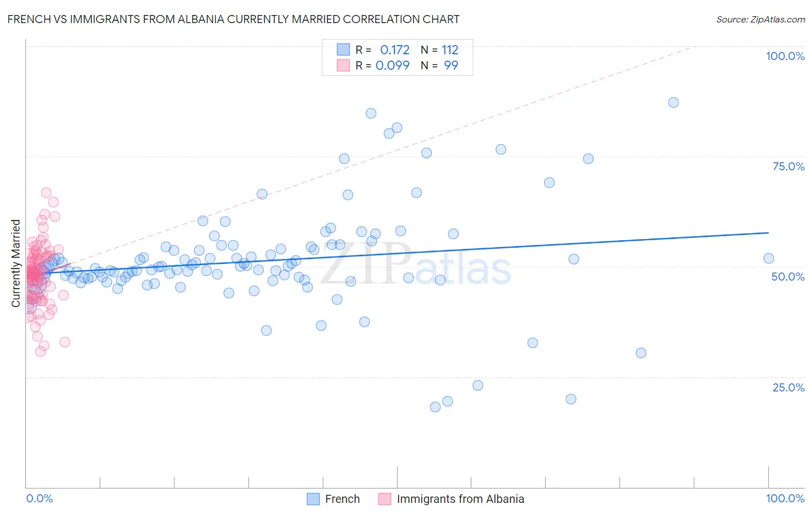This screenshot has width=812, height=515.
Task: Click the Currently Married axis label
Action: point(16,263)
